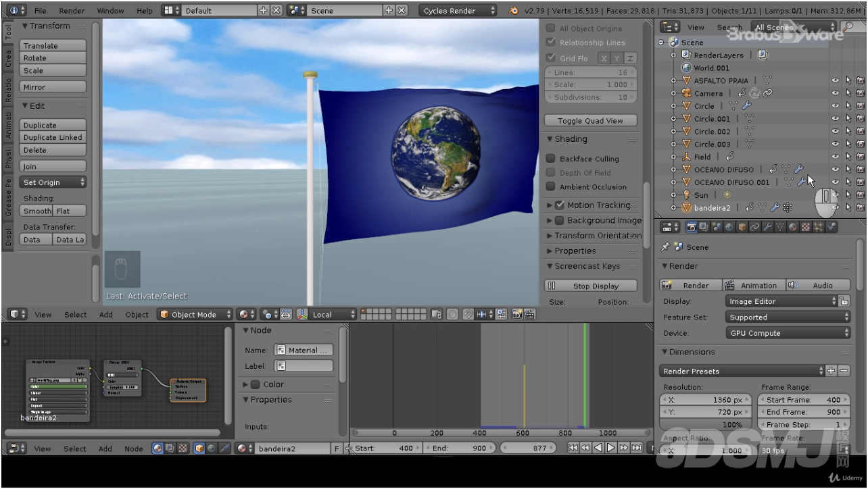Open the Object menu in viewport header
The height and width of the screenshot is (489, 868).
[x=137, y=314]
